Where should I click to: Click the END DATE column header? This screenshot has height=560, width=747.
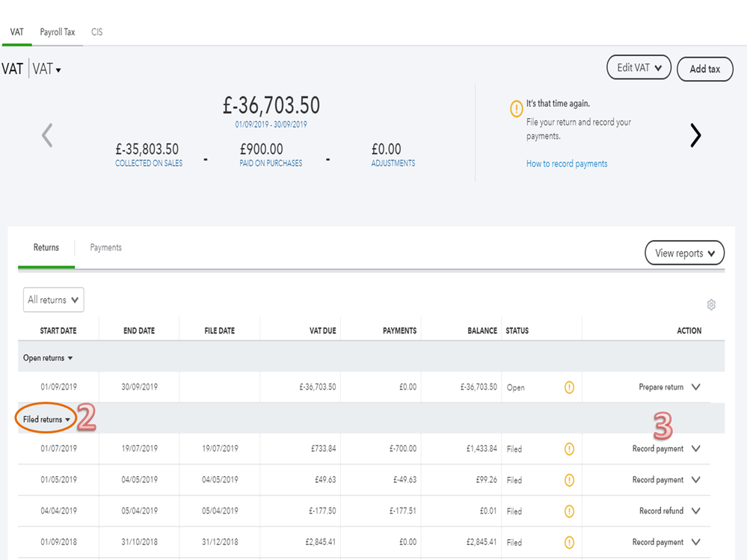pos(139,330)
